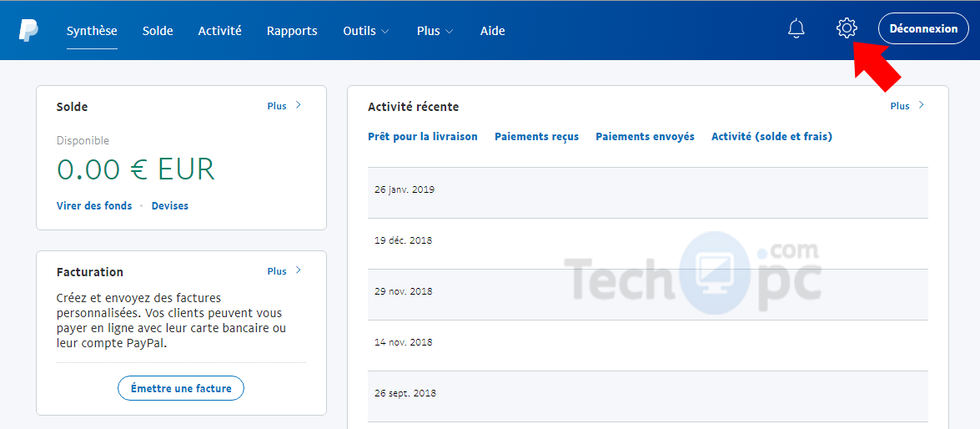The width and height of the screenshot is (980, 429).
Task: Open the Devises link
Action: tap(170, 205)
